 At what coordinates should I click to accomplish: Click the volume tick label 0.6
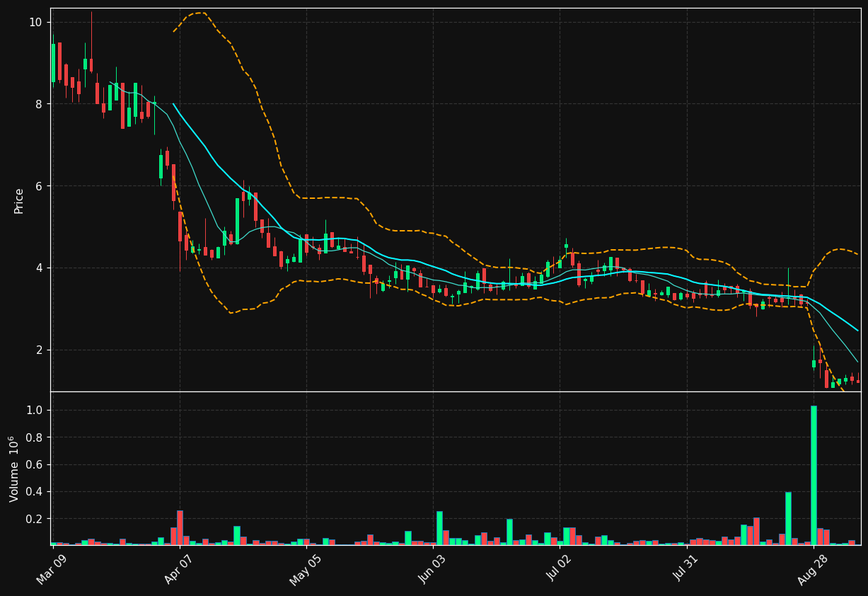click(x=34, y=465)
